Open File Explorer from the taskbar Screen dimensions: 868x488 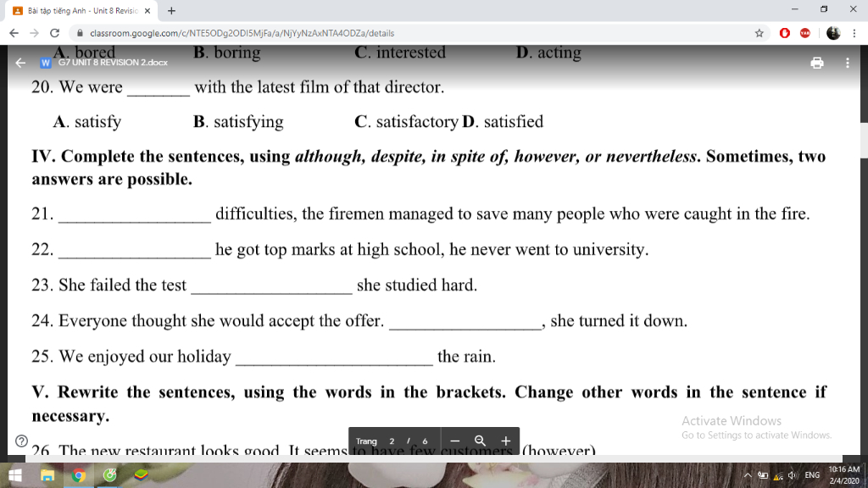(47, 475)
